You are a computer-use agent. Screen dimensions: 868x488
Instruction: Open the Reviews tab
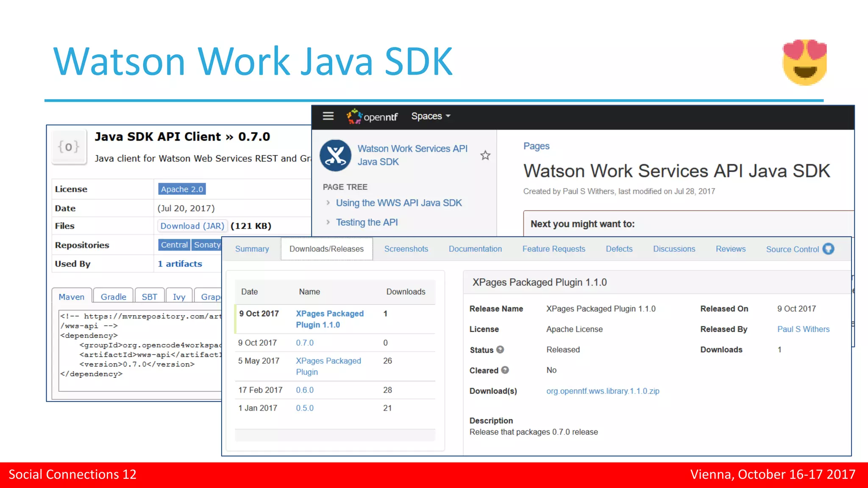[731, 249]
